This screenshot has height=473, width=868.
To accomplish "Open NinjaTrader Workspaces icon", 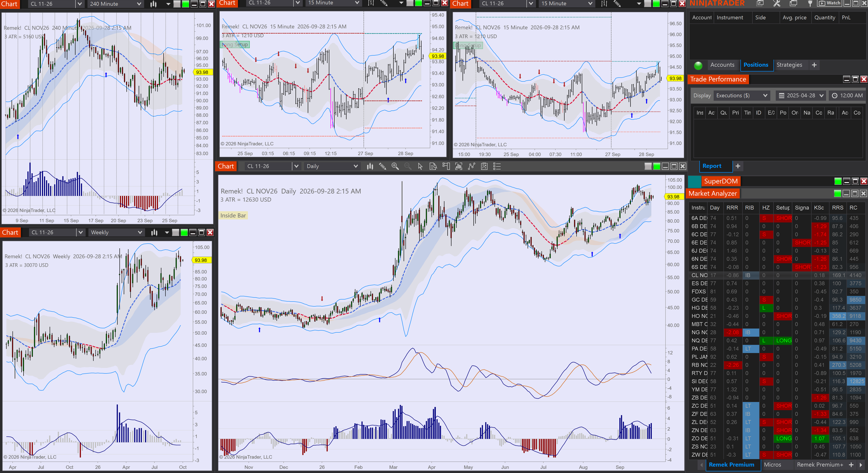I will 793,3.
